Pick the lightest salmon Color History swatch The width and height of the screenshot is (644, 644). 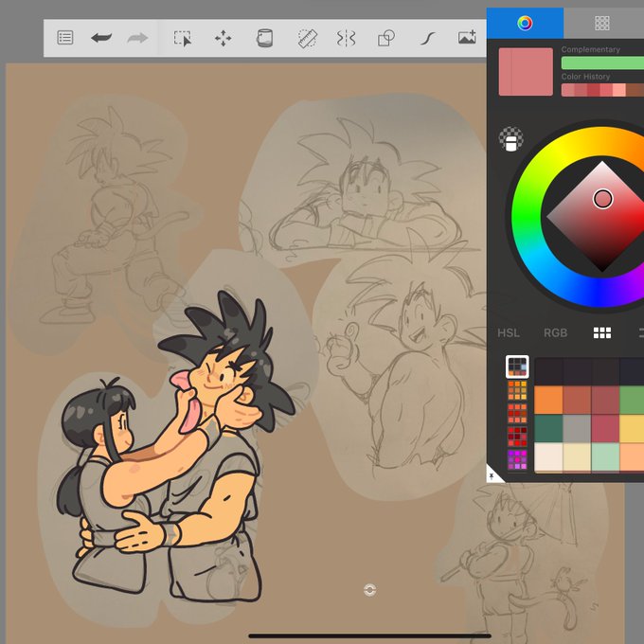pyautogui.click(x=619, y=90)
